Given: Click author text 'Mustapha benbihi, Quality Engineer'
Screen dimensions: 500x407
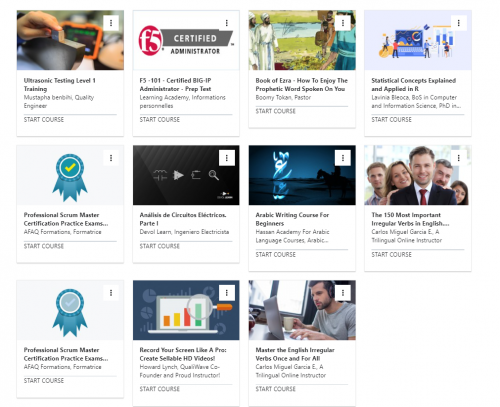Looking at the screenshot, I should [59, 102].
